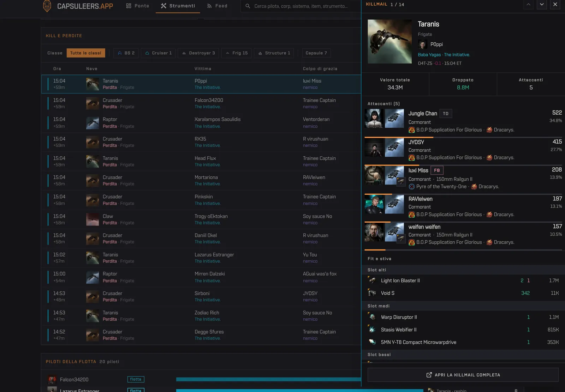Image resolution: width=565 pixels, height=392 pixels.
Task: Select victim name Lazarus Estranger in kills table
Action: pyautogui.click(x=214, y=255)
